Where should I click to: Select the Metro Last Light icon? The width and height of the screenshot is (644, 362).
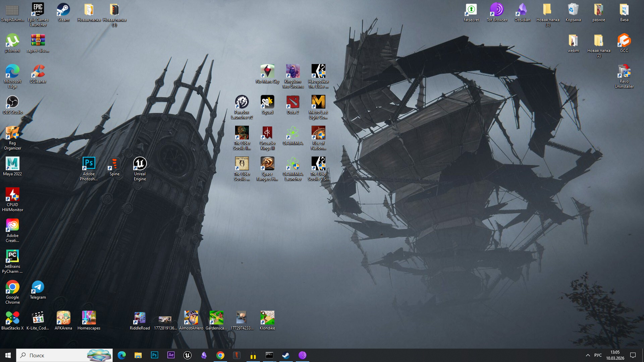[x=318, y=103]
